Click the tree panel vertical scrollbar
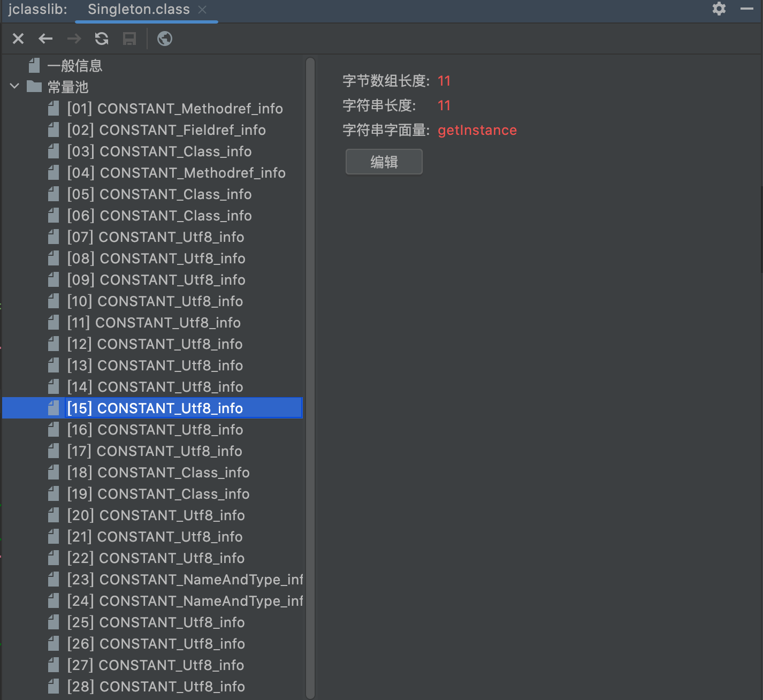 pos(310,377)
